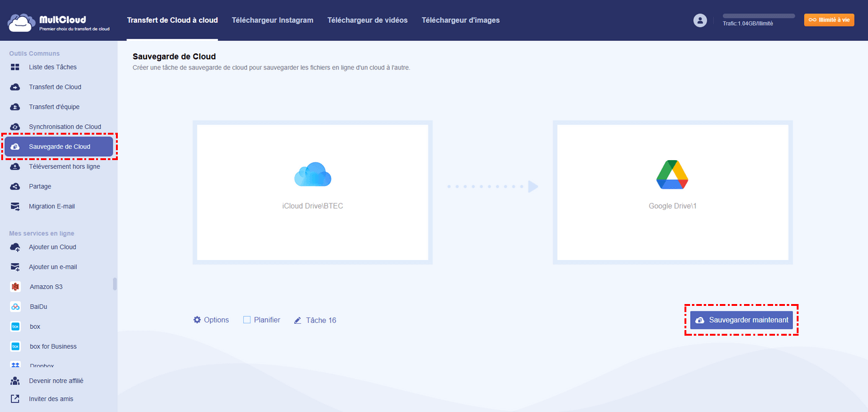Click the Ajouter un e-mail icon
This screenshot has height=412, width=868.
point(15,267)
